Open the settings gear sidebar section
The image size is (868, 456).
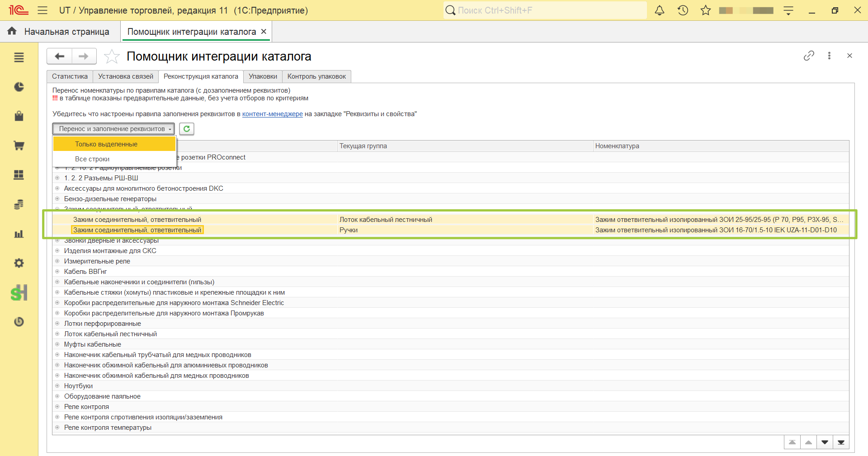[19, 263]
